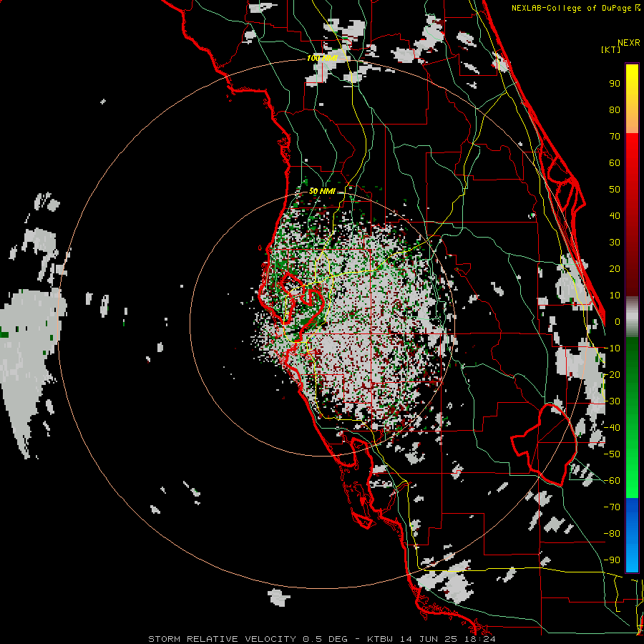Click the [KT] units label
Image resolution: width=644 pixels, height=644 pixels.
point(610,49)
